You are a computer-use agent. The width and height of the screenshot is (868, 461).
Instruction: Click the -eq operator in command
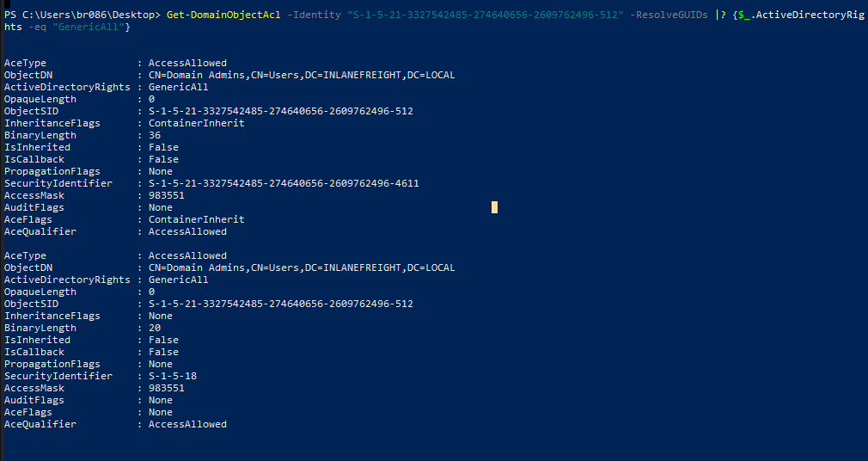coord(38,27)
